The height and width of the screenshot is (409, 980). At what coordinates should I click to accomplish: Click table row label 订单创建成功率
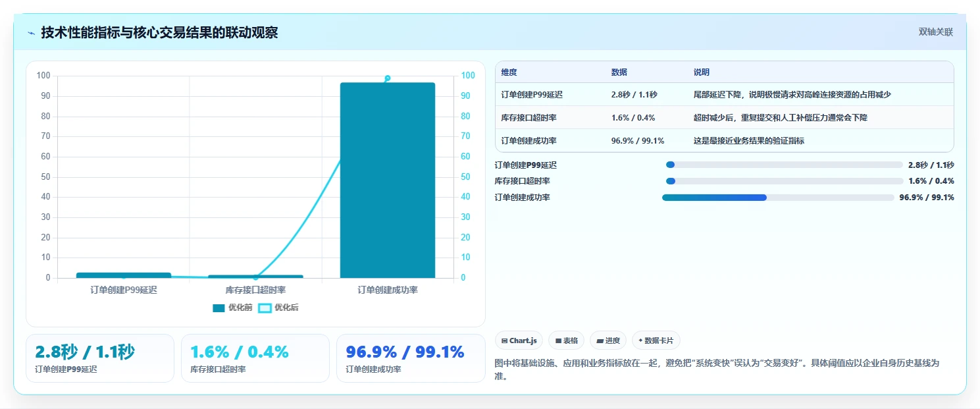point(529,140)
